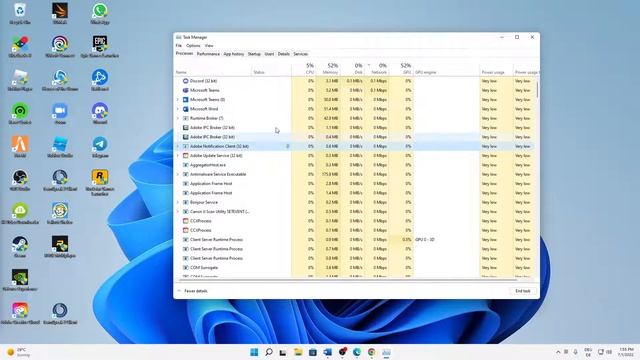Collapse Task Manager with Fewer details
The width and height of the screenshot is (640, 360).
tap(192, 291)
